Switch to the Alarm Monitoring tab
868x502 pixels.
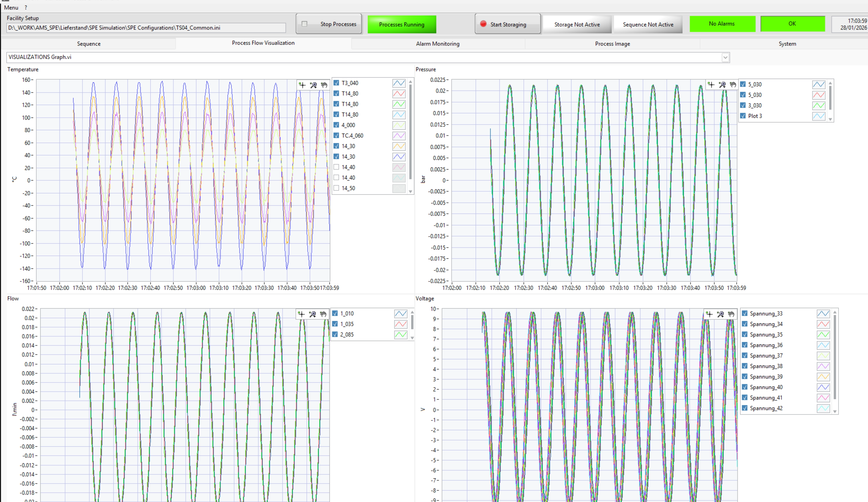(x=437, y=44)
